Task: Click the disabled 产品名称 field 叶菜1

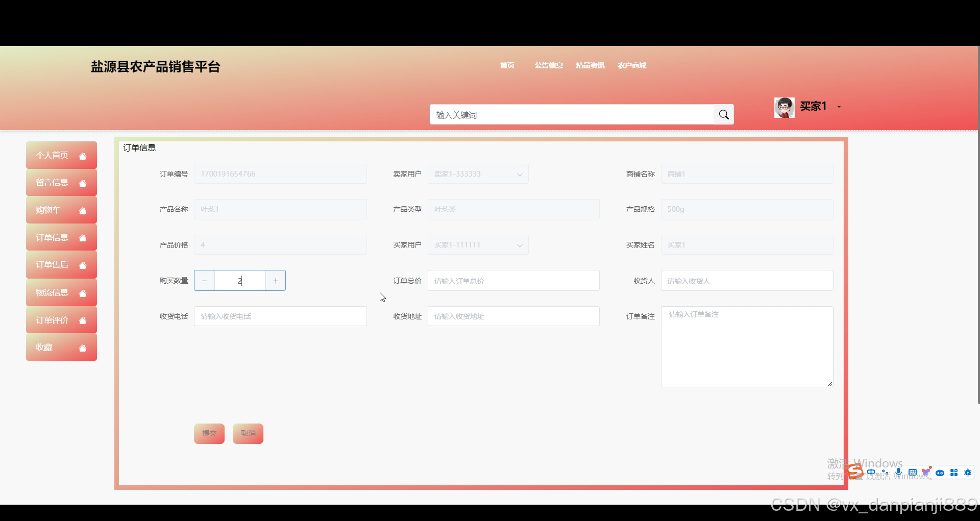Action: coord(280,209)
